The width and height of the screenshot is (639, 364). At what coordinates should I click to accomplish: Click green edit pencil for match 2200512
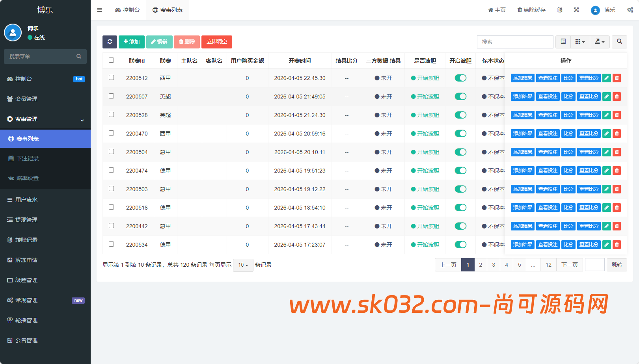click(607, 78)
